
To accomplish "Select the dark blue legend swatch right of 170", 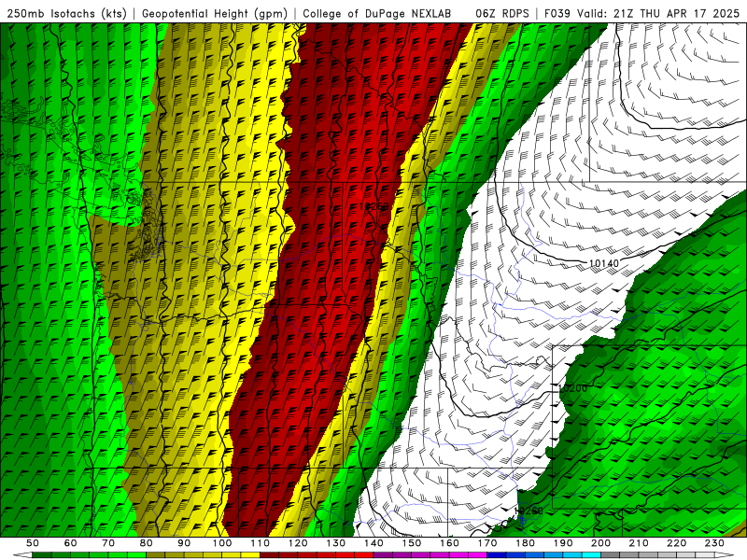I will [x=497, y=555].
